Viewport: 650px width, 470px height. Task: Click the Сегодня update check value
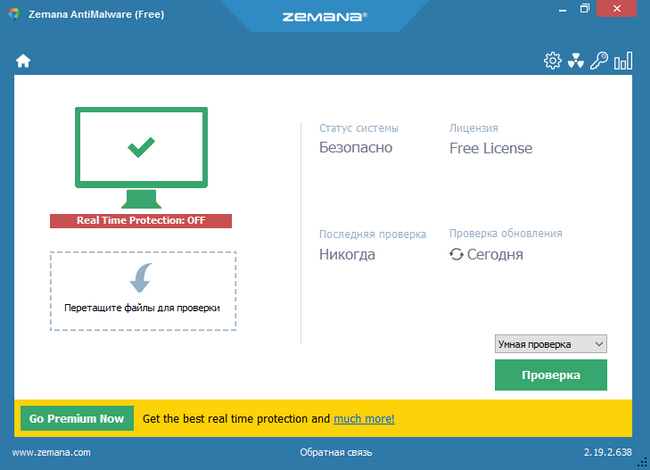[495, 254]
